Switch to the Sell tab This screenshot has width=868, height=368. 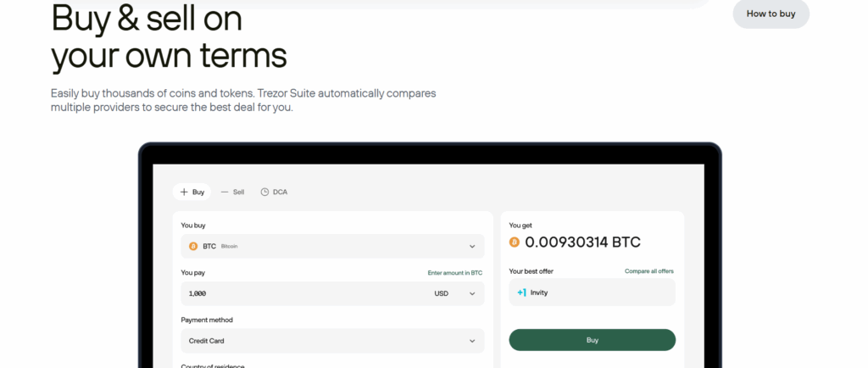pyautogui.click(x=232, y=192)
